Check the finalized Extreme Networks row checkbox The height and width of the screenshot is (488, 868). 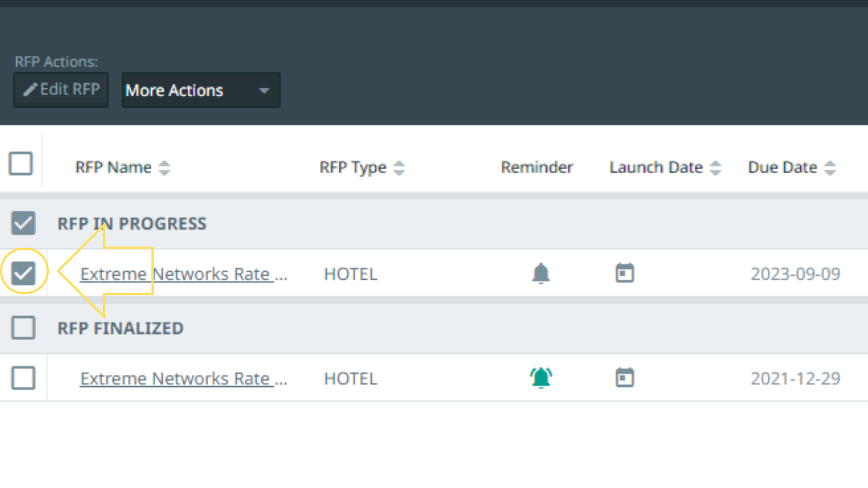click(23, 378)
